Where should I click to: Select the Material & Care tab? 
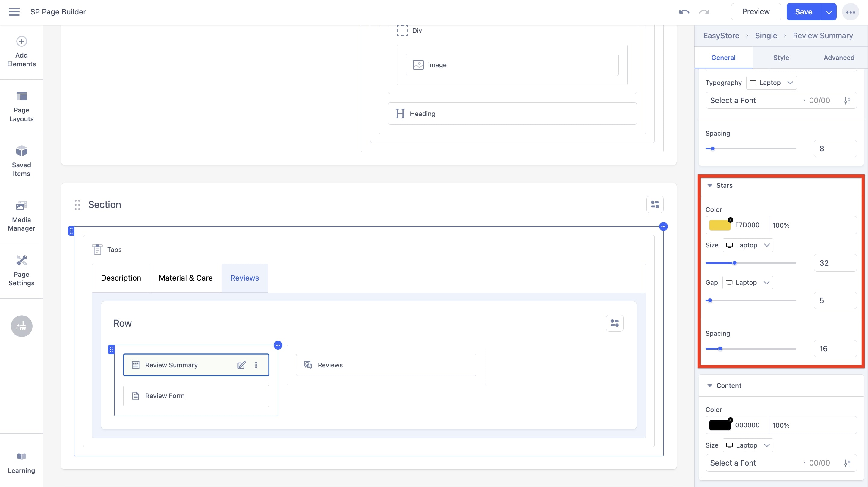click(185, 278)
